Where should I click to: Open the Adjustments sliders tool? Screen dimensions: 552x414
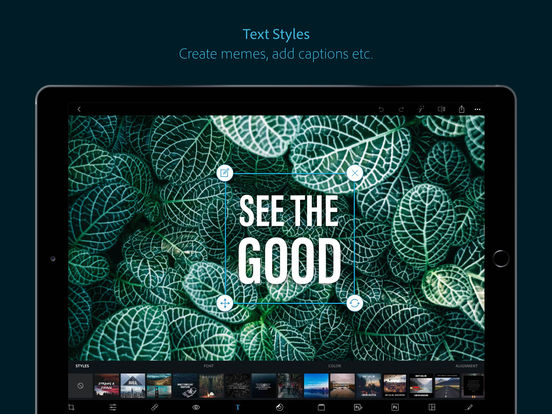tap(113, 407)
